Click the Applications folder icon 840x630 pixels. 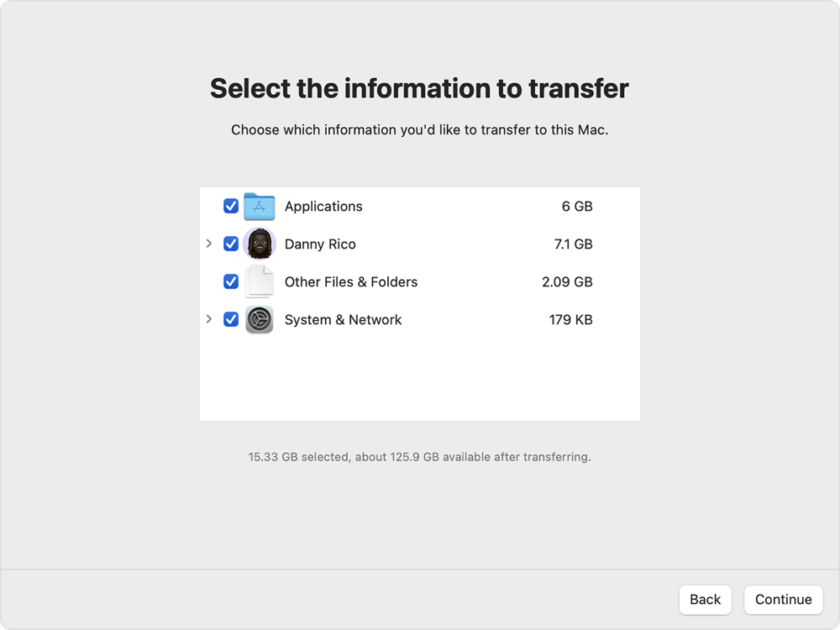click(259, 206)
